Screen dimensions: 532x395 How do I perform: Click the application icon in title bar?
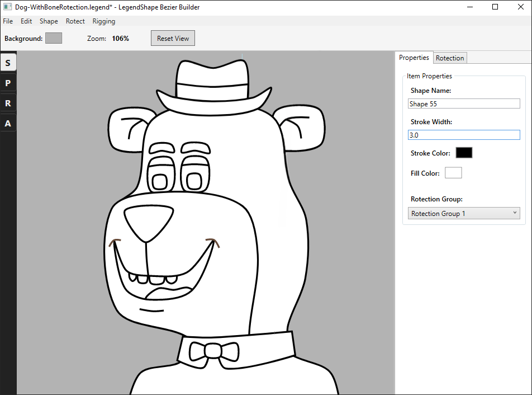pos(7,7)
